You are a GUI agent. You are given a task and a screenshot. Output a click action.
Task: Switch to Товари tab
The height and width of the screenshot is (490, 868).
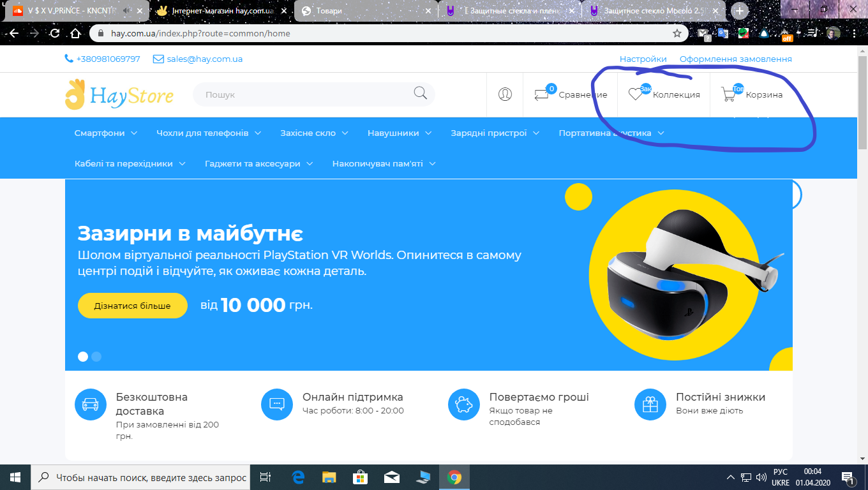point(366,11)
